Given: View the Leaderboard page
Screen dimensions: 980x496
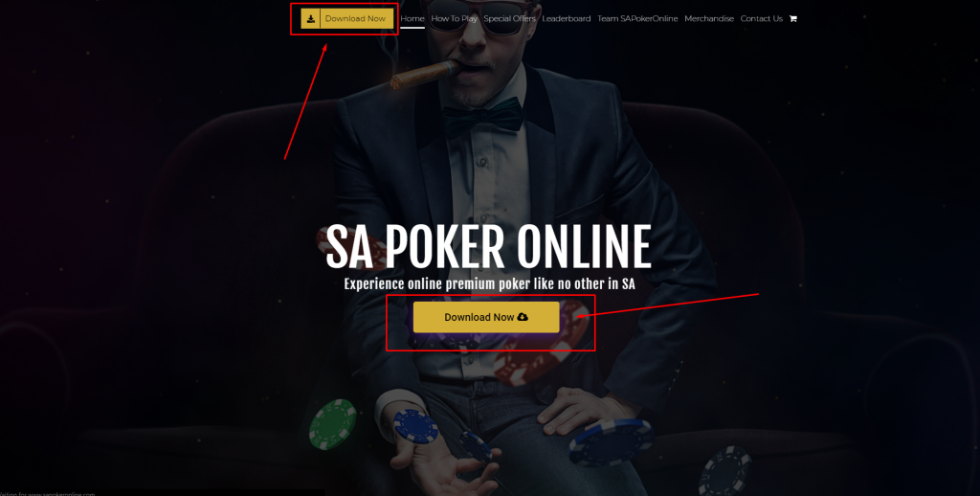Looking at the screenshot, I should pos(567,19).
